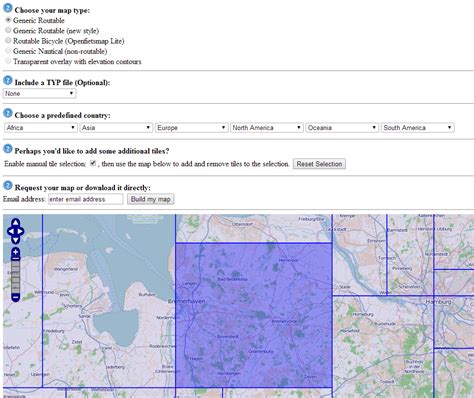Pan the map left with the arrow
Image resolution: width=474 pixels, height=398 pixels.
[x=10, y=231]
